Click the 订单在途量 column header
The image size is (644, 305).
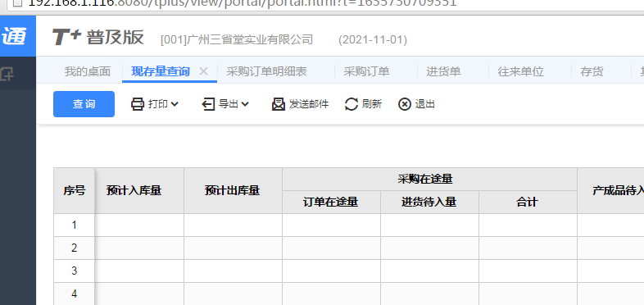[331, 203]
